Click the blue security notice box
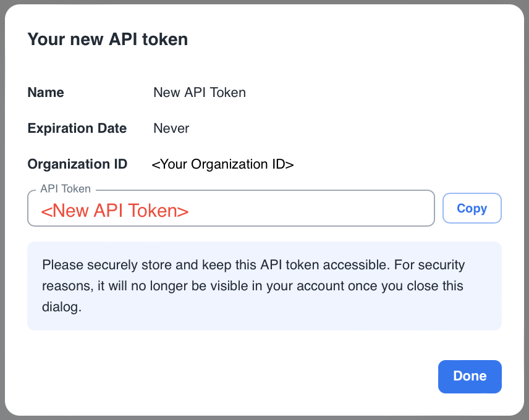 tap(264, 286)
